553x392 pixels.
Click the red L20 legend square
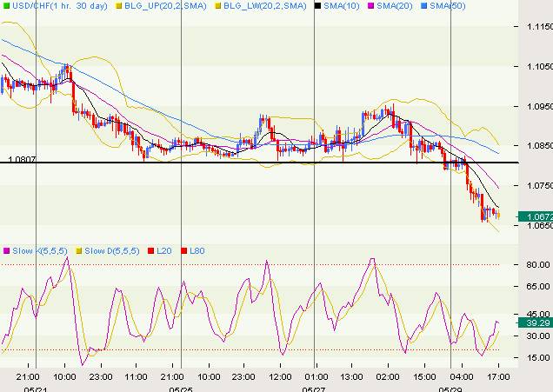[x=151, y=251]
